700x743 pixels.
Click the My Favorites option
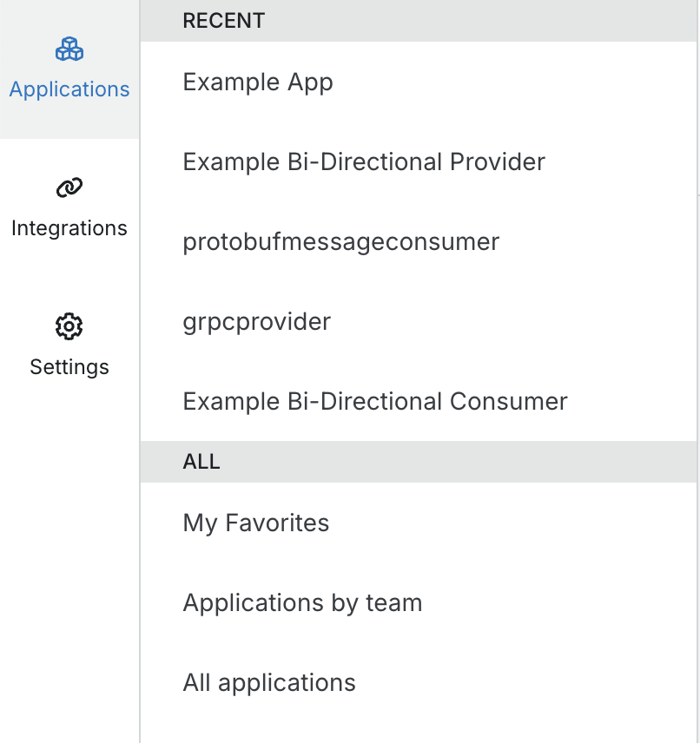coord(255,523)
